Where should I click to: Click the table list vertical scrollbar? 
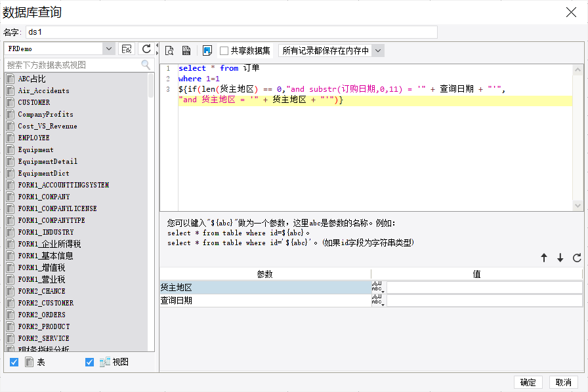[151, 85]
